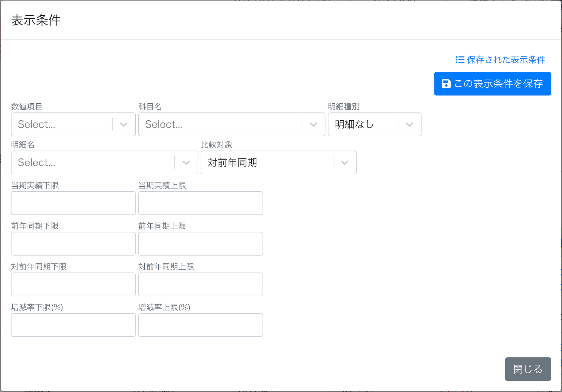Click the この表示条件を保存 button
This screenshot has width=562, height=392.
coord(492,84)
